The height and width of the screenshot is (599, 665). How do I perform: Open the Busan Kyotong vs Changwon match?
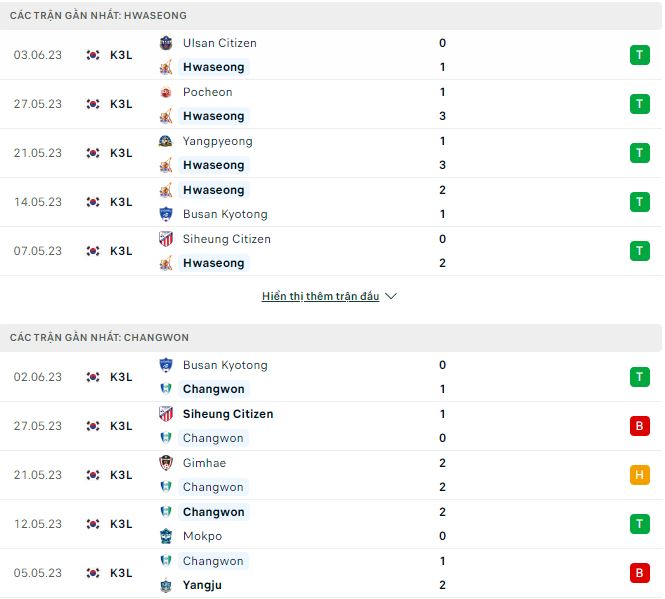pos(225,366)
